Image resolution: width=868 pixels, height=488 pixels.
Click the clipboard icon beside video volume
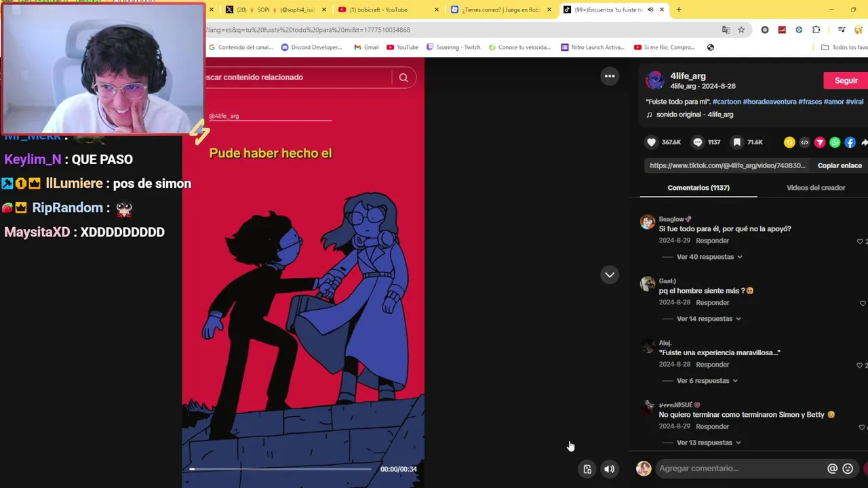tap(587, 469)
